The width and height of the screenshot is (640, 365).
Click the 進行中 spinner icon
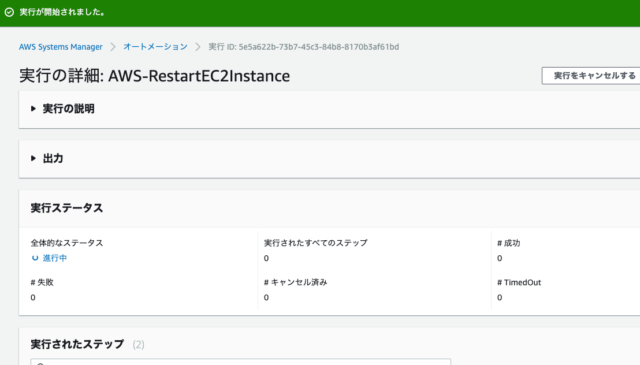click(35, 258)
